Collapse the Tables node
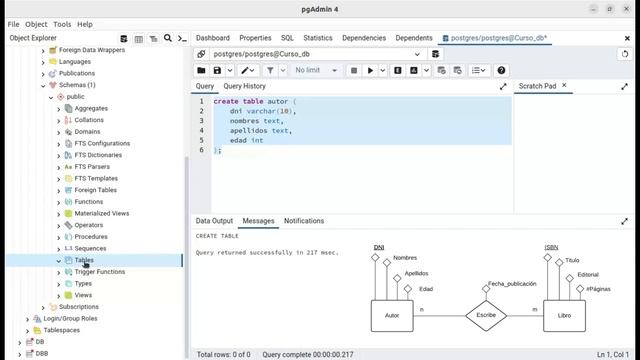Viewport: 640px width, 360px height. coord(59,261)
